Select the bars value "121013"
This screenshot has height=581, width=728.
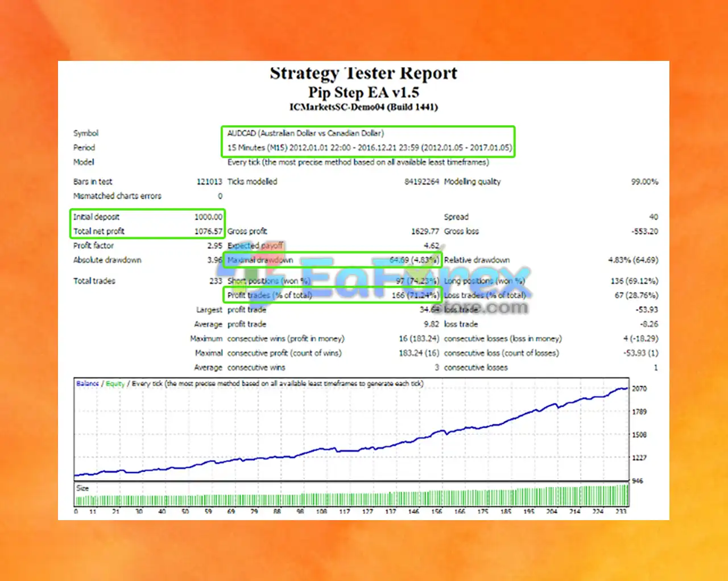209,182
